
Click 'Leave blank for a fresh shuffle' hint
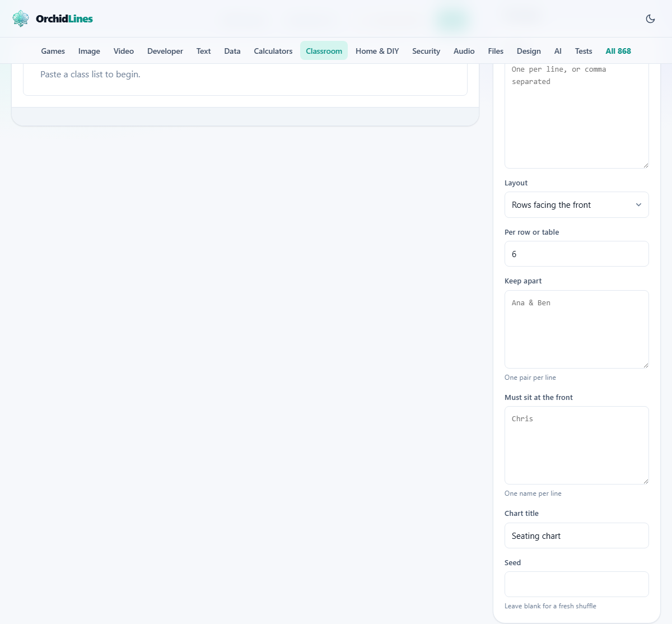[x=550, y=606]
